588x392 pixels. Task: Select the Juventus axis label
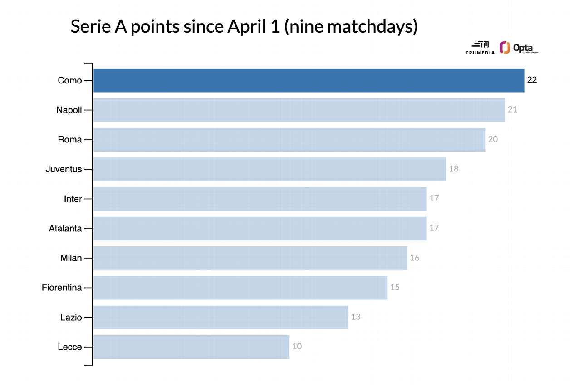(64, 169)
